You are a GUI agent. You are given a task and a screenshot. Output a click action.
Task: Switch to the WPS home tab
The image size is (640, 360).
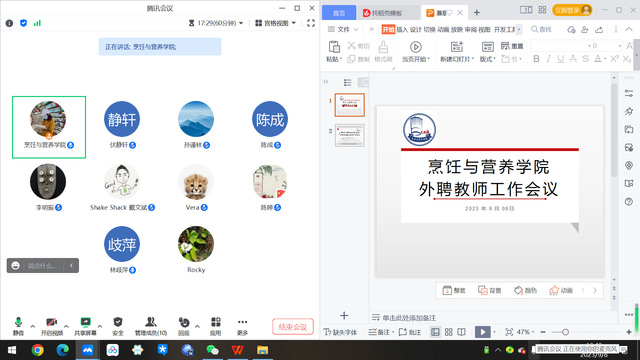[339, 13]
